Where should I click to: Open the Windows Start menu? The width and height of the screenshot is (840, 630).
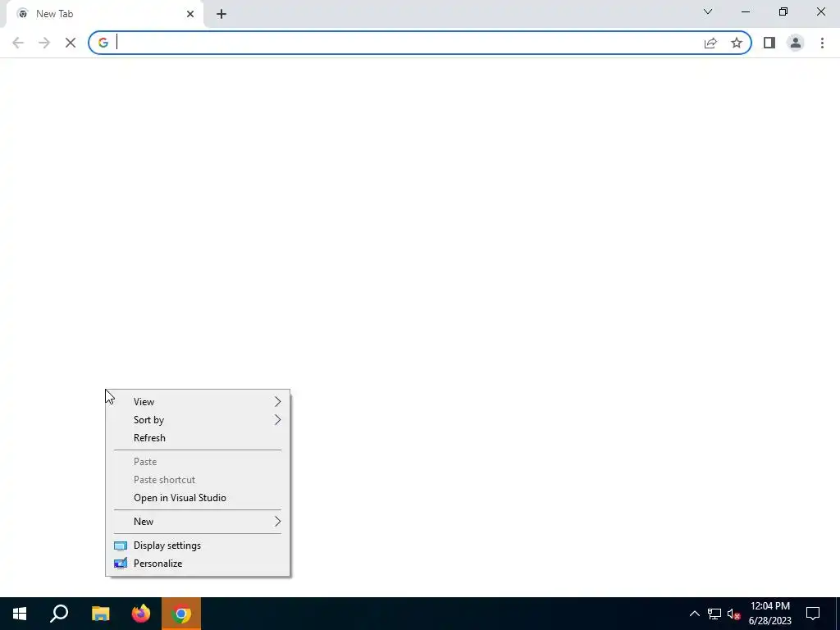20,614
